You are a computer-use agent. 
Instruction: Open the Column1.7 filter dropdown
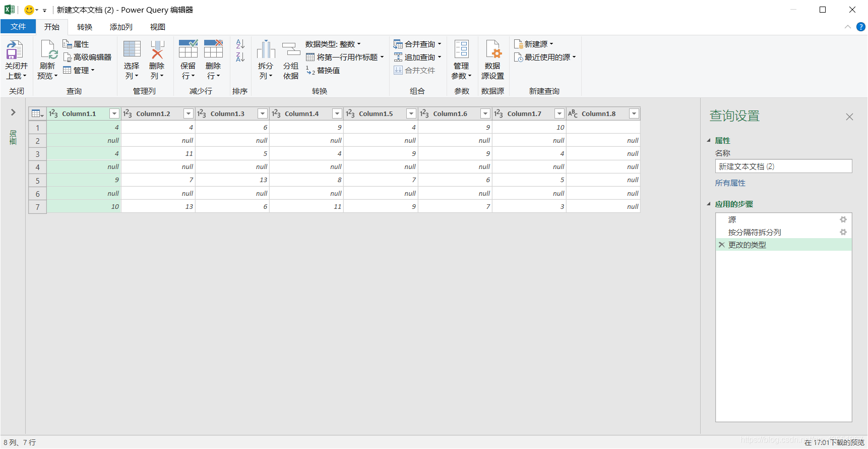[560, 114]
